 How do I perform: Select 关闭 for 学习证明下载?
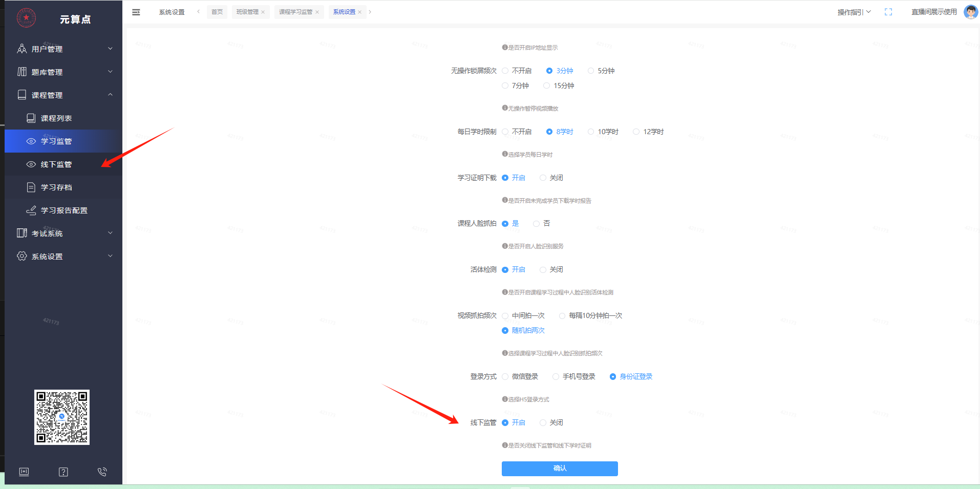click(551, 178)
